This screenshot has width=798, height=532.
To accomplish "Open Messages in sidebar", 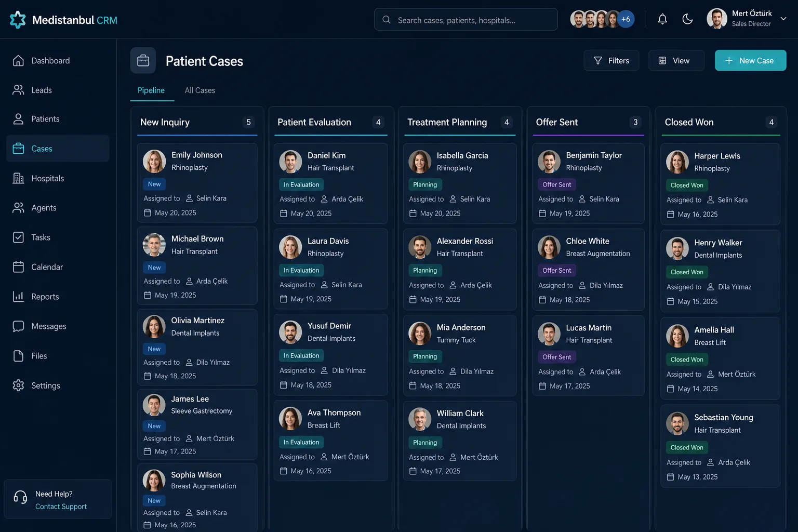I will coord(58,326).
